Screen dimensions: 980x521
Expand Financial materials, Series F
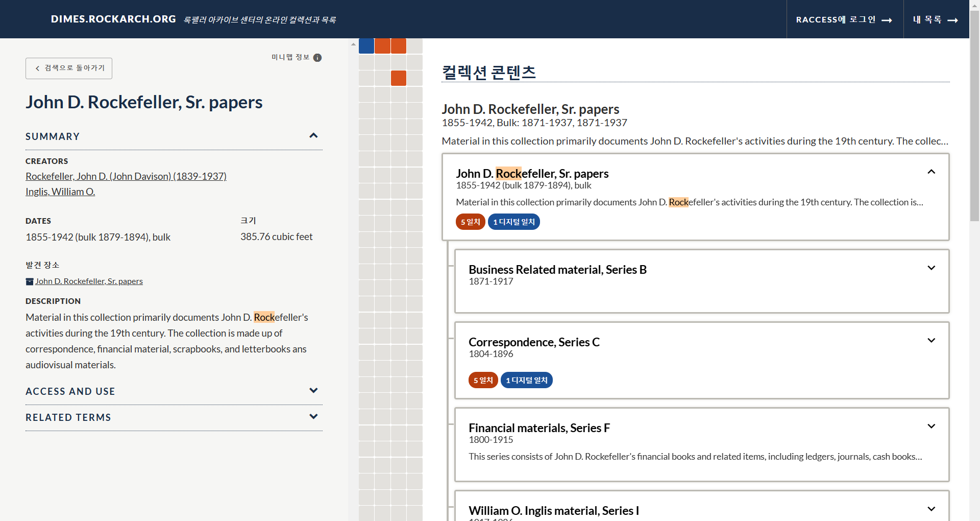(x=931, y=427)
